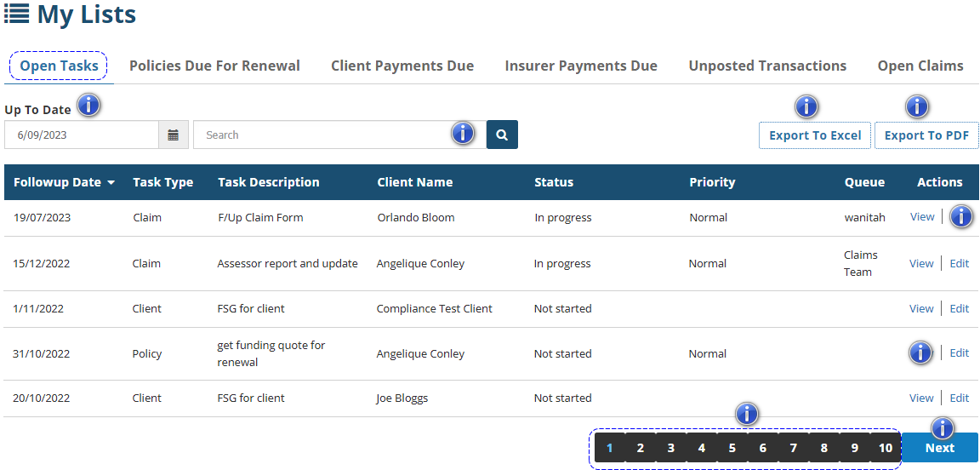The image size is (980, 470).
Task: Click info icon above Export To Excel
Action: click(x=806, y=106)
